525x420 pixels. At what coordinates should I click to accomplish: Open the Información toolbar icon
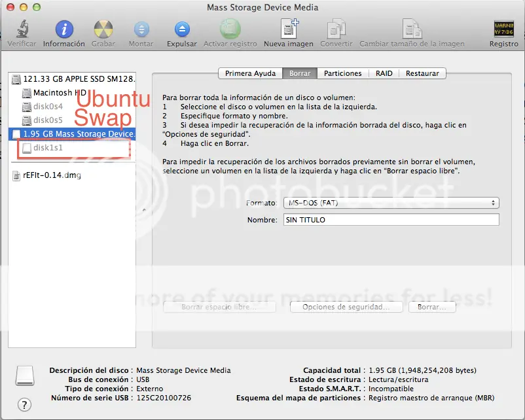pos(64,29)
